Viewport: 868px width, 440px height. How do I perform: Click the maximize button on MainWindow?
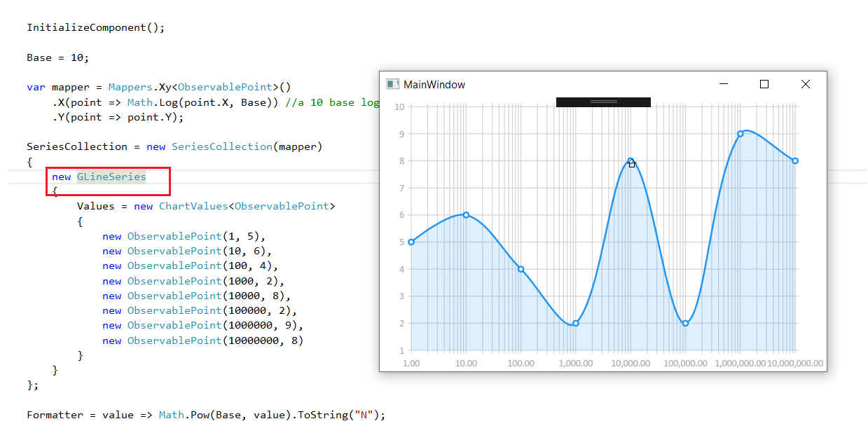(764, 83)
